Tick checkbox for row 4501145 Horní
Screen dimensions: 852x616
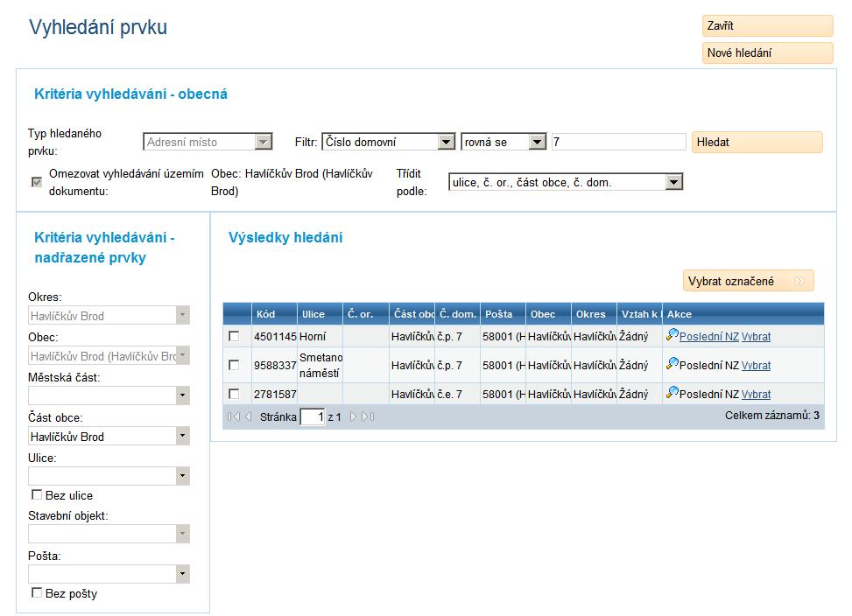234,336
